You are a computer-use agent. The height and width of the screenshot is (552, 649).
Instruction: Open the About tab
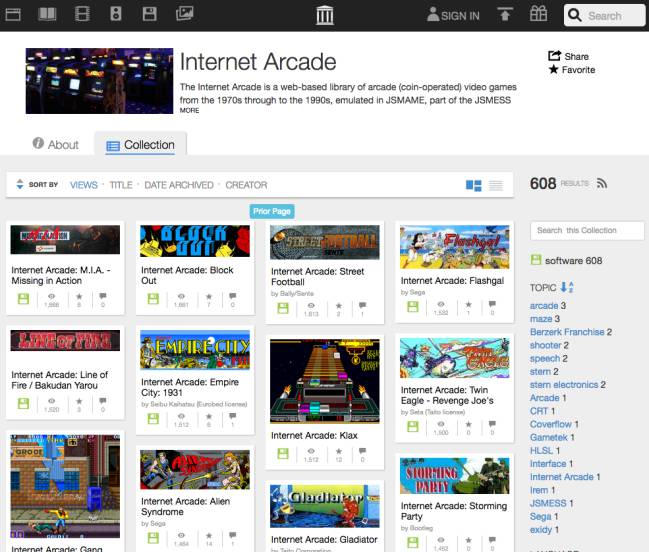tap(55, 144)
